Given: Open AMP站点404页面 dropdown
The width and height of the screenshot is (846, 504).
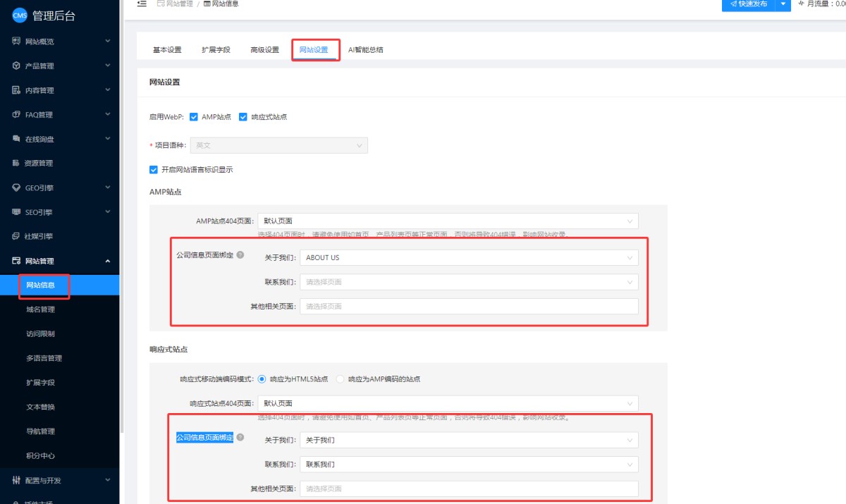Looking at the screenshot, I should click(448, 221).
